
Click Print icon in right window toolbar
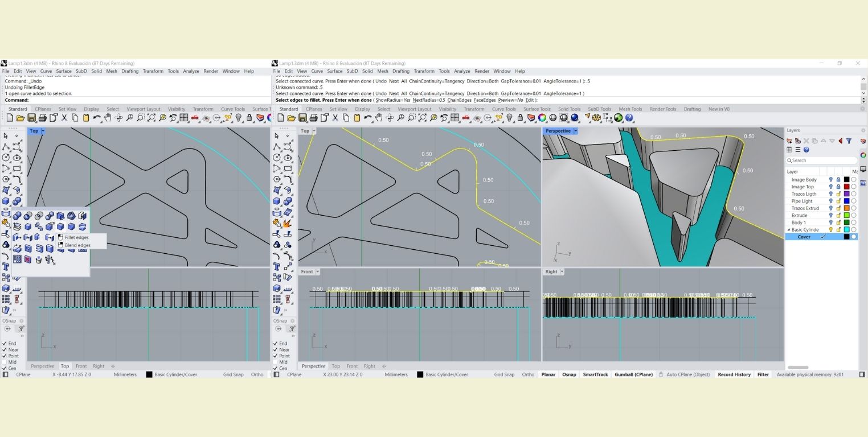314,118
